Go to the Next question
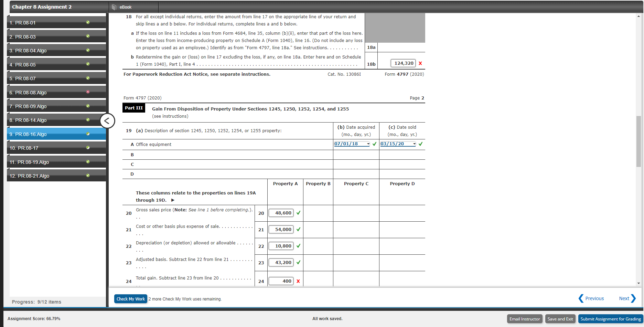The image size is (644, 327). [627, 298]
